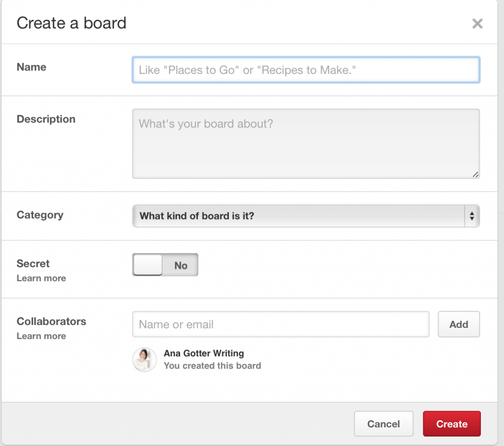Click the Collaborators name or email field
This screenshot has height=446, width=504.
pyautogui.click(x=281, y=324)
